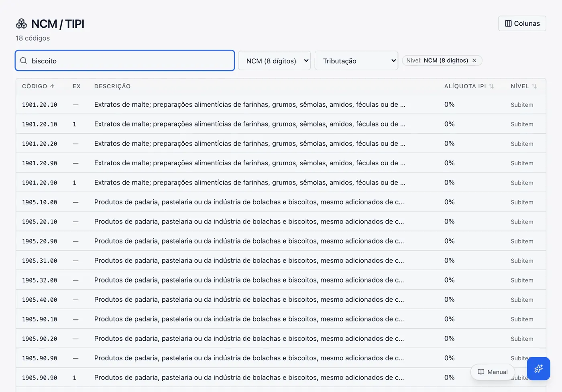Click the EX column header
562x392 pixels.
[x=77, y=86]
